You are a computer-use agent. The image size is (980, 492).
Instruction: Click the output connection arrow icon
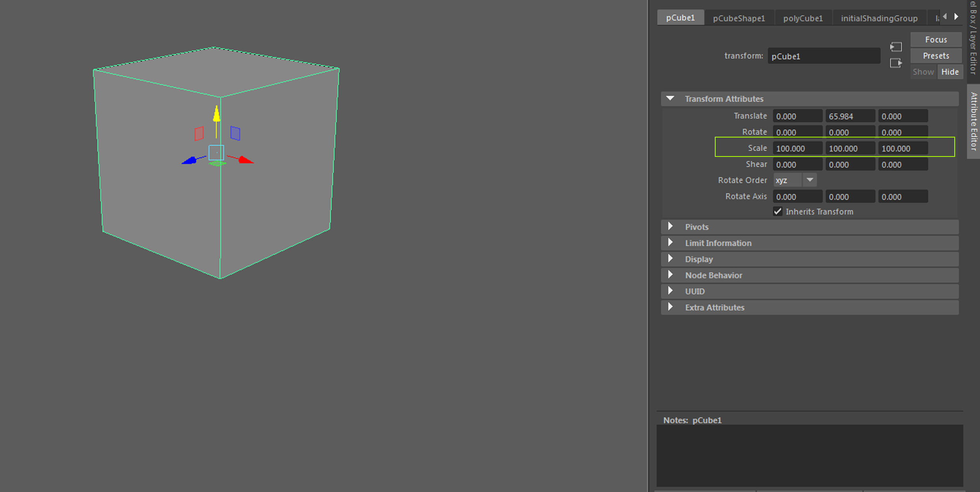[x=896, y=63]
